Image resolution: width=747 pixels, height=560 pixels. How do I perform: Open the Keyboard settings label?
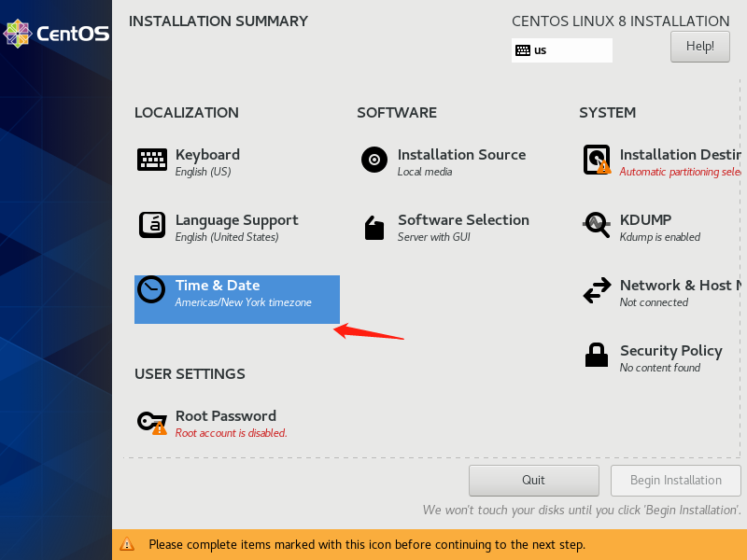(207, 155)
